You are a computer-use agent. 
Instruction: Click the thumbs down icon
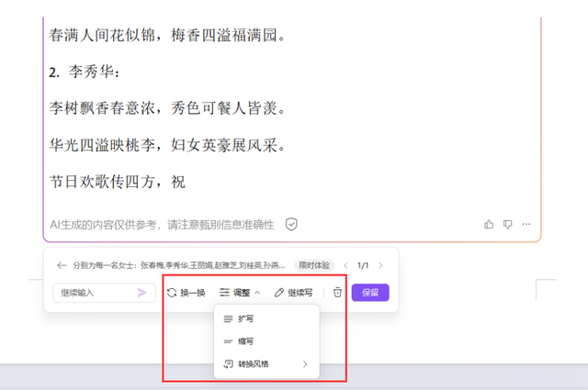pos(507,225)
